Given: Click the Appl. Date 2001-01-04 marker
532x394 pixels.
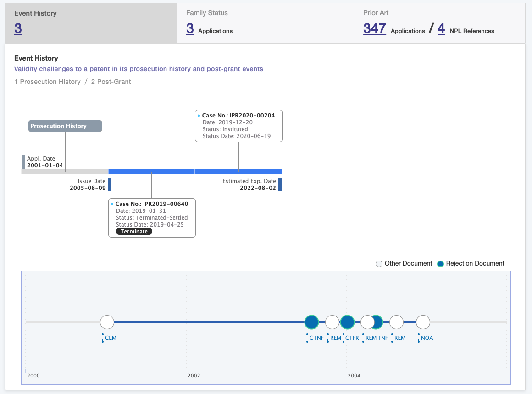Looking at the screenshot, I should tap(23, 162).
